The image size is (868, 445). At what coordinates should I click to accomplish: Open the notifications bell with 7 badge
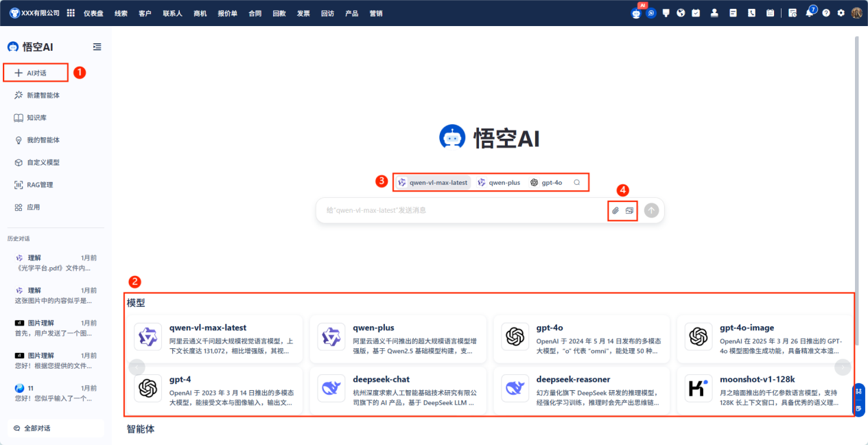810,12
